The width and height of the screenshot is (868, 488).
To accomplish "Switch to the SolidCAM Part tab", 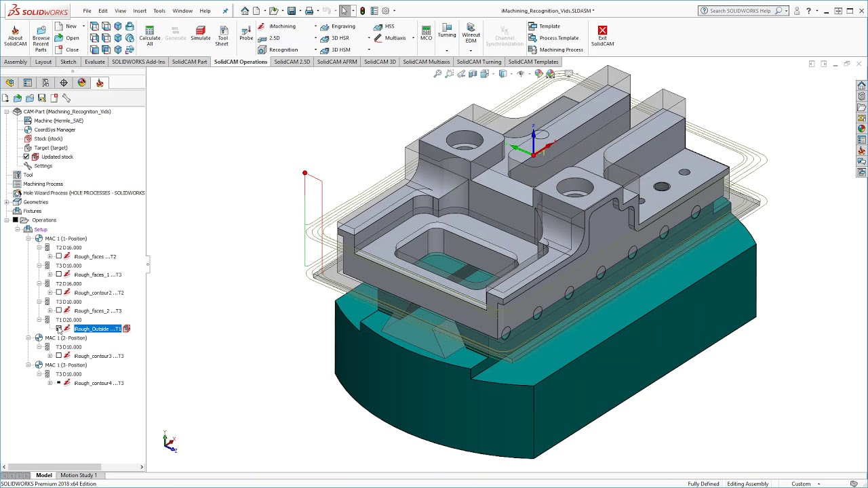I will pos(189,62).
